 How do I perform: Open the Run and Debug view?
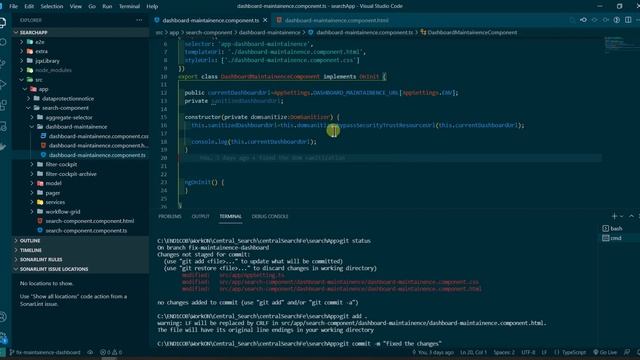click(x=3, y=84)
